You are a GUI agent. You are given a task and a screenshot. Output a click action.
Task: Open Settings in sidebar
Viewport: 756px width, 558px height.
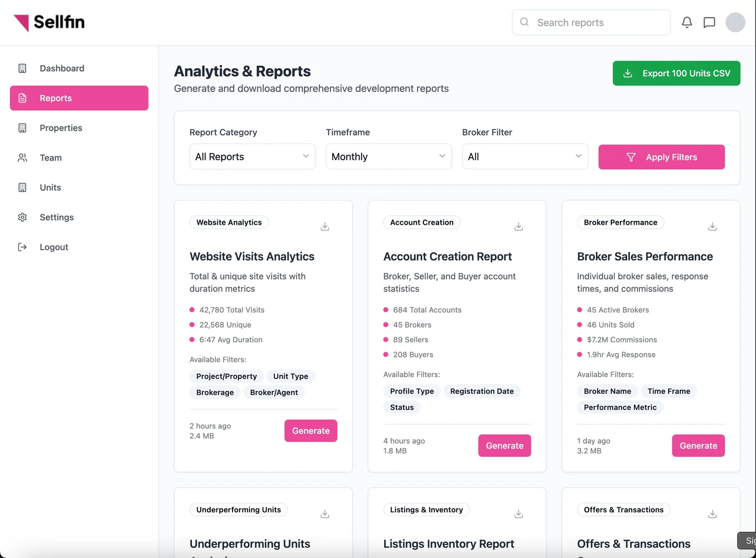pyautogui.click(x=79, y=217)
